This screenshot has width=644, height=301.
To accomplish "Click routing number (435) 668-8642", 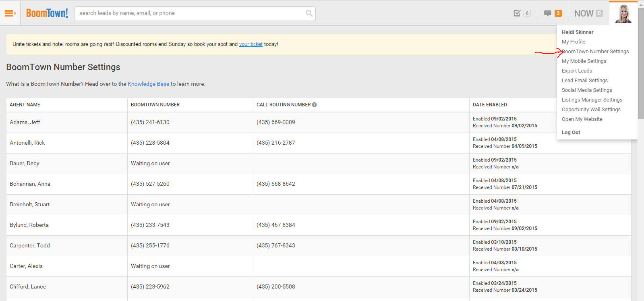I will coord(276,184).
